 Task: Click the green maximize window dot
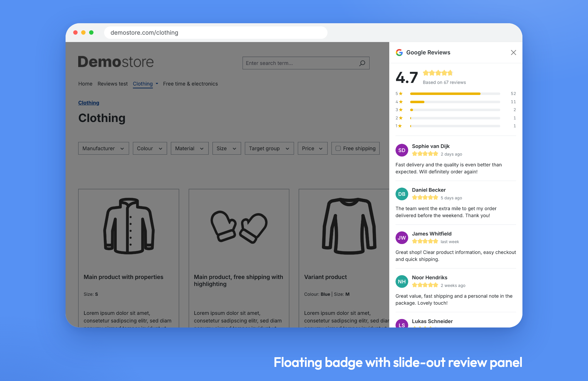coord(91,32)
